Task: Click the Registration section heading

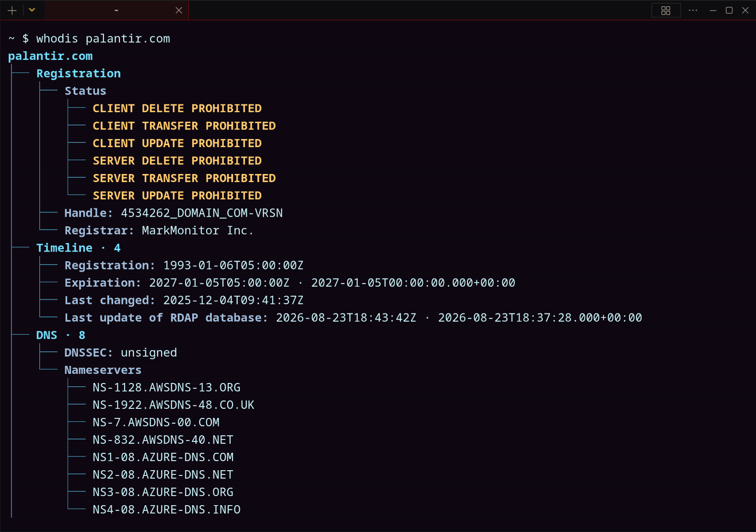Action: tap(79, 73)
